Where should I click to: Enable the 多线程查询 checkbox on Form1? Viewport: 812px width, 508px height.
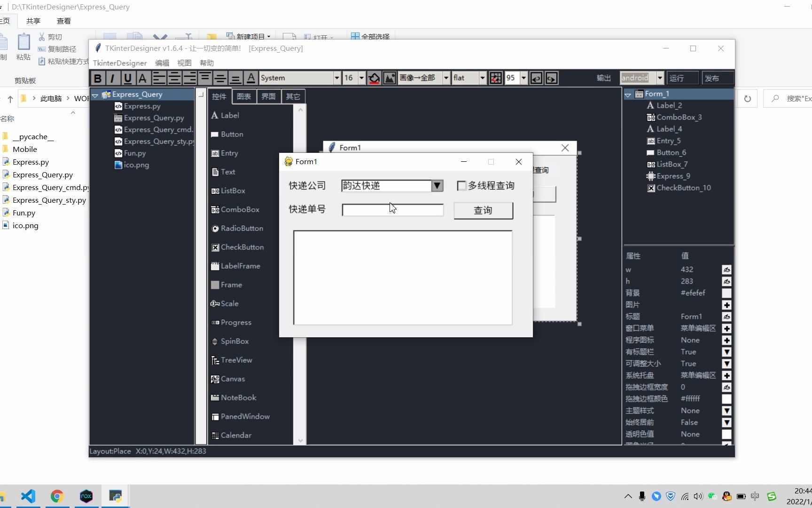coord(461,185)
